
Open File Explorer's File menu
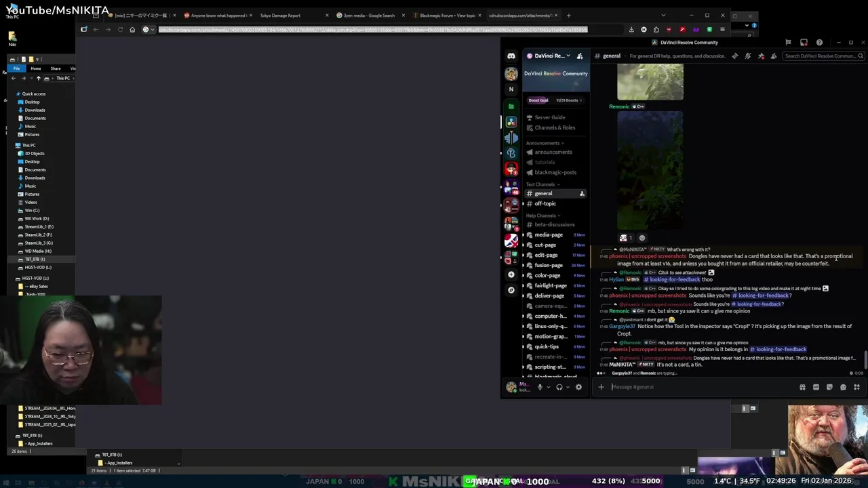click(x=17, y=68)
